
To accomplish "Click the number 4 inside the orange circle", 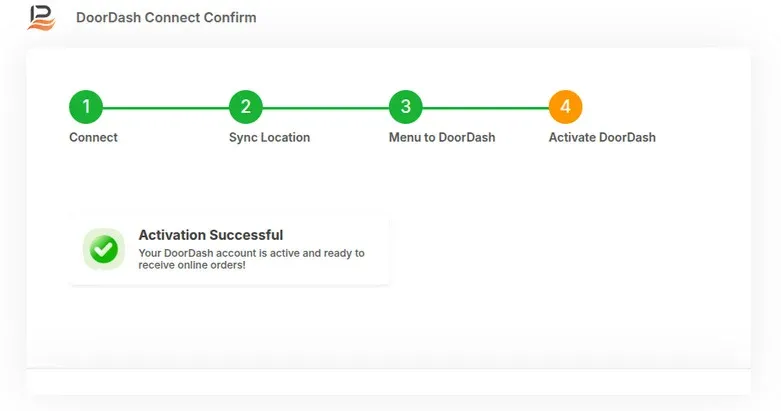I will (x=565, y=107).
